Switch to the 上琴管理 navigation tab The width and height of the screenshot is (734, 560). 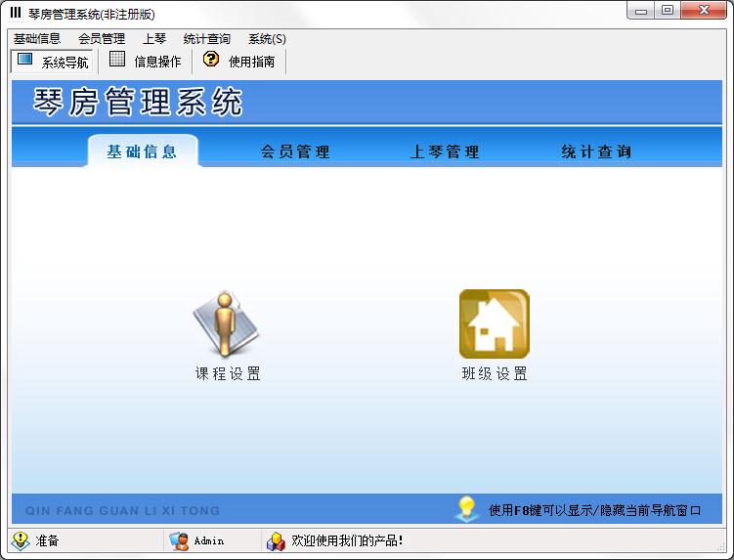[x=445, y=151]
